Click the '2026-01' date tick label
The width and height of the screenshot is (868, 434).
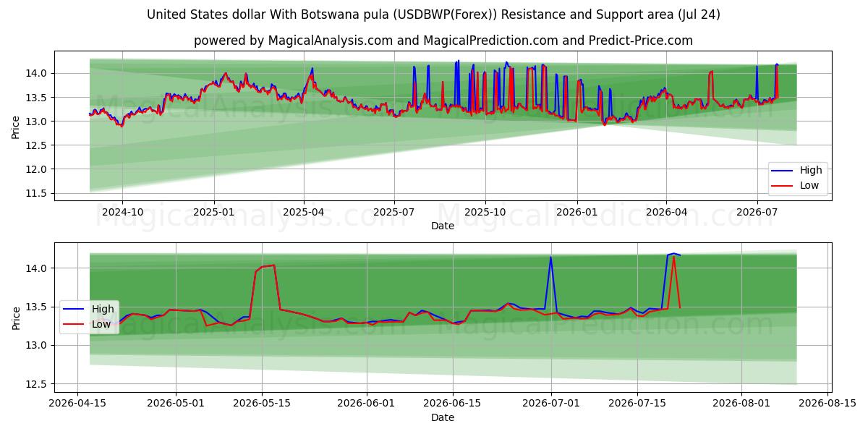[577, 212]
